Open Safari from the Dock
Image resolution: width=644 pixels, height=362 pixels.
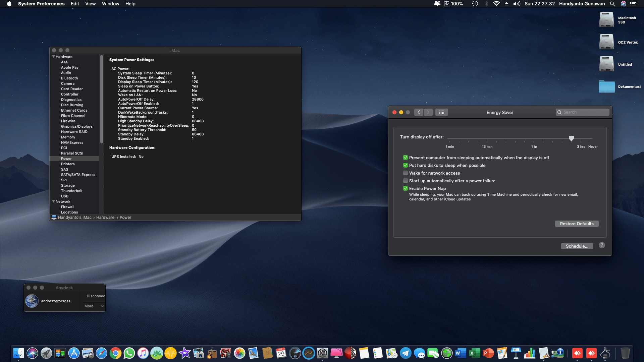(x=101, y=353)
